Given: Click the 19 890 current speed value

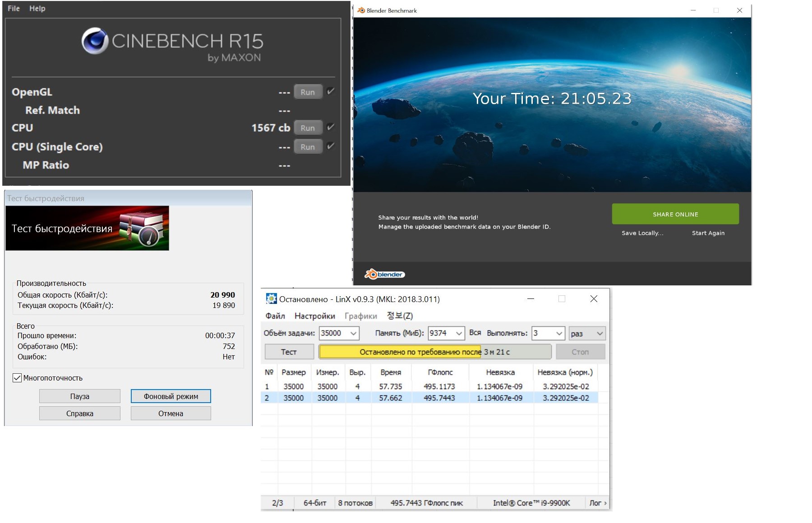Looking at the screenshot, I should 224,305.
